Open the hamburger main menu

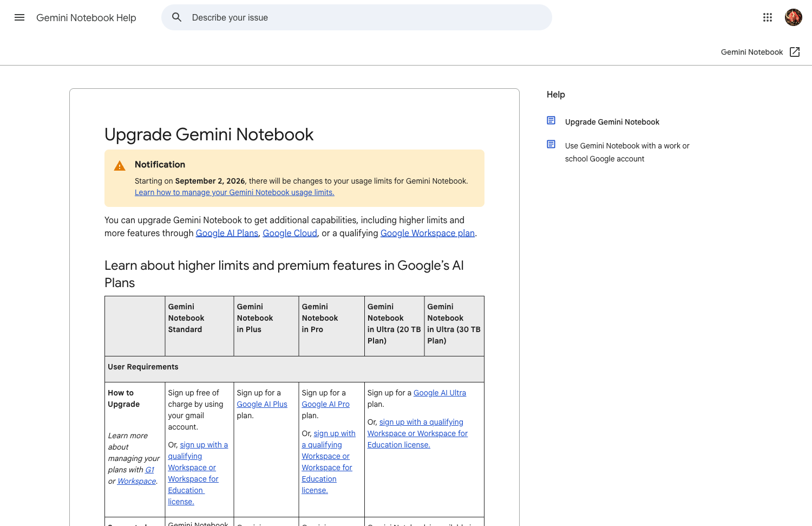[19, 17]
